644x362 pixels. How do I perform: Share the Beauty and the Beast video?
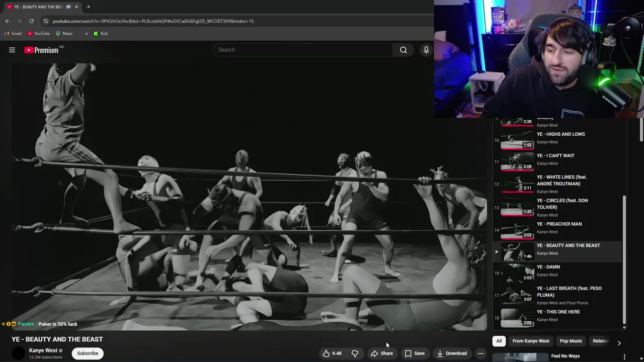point(382,353)
